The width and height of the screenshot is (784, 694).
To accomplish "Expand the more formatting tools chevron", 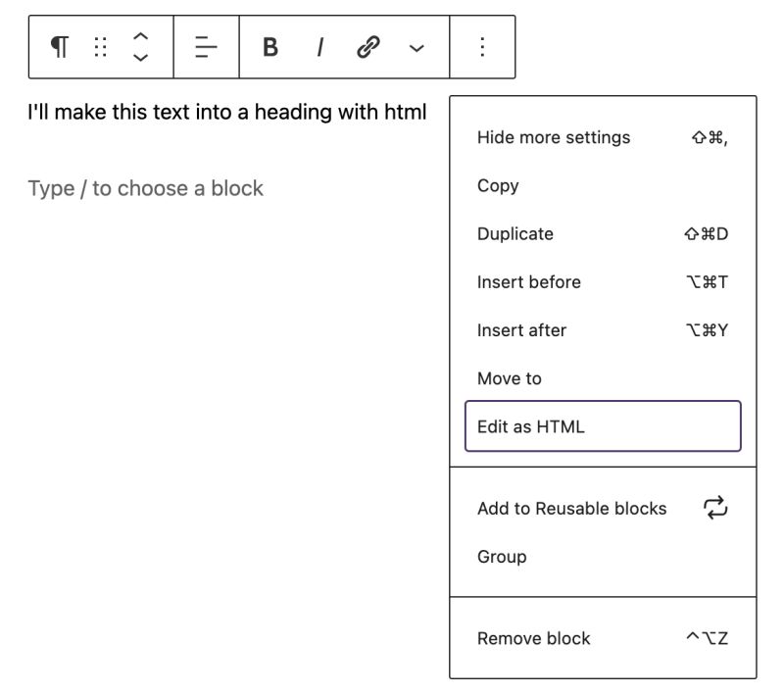I will pos(416,46).
